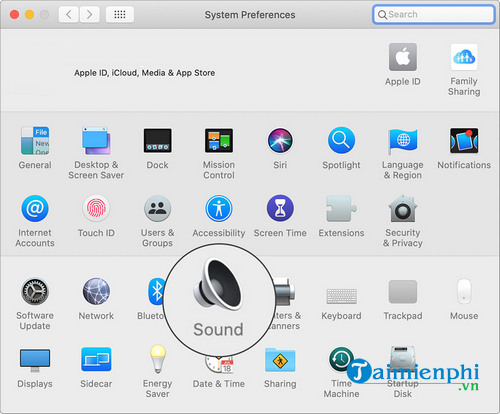
Task: Click the Search field in the toolbar
Action: pyautogui.click(x=434, y=14)
